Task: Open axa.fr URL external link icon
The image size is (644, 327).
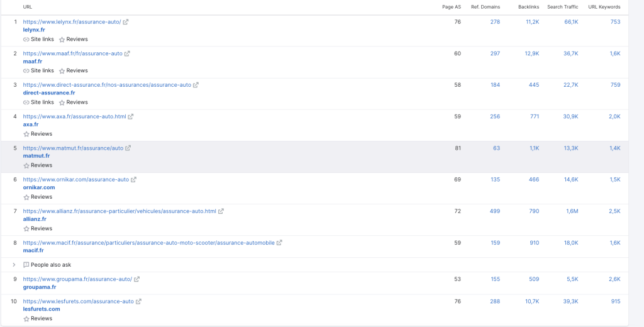Action: (131, 117)
